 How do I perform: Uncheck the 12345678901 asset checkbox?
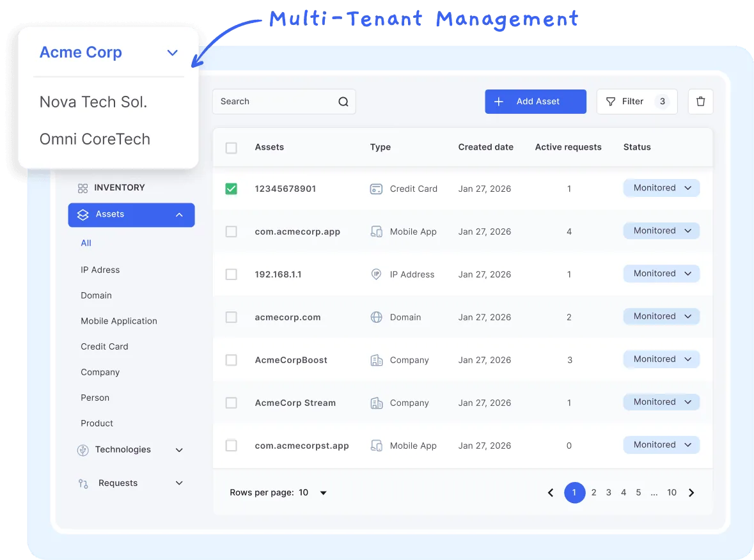pos(232,189)
